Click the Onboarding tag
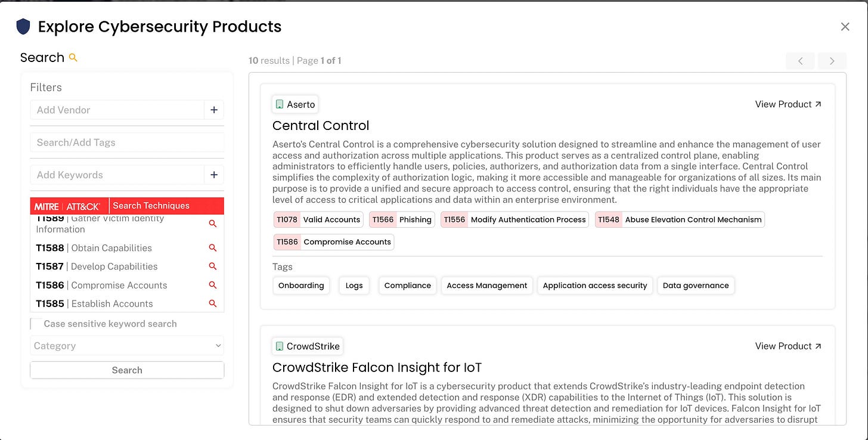Image resolution: width=868 pixels, height=440 pixels. click(301, 286)
